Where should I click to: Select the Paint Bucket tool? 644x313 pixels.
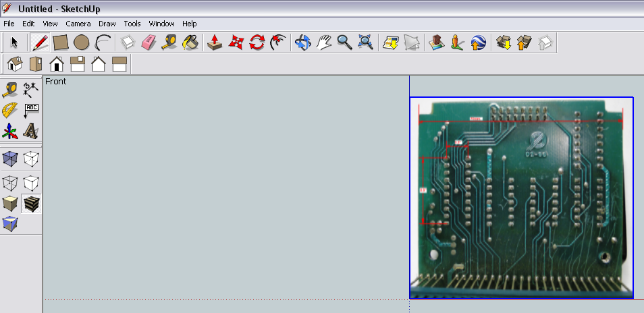[x=190, y=42]
